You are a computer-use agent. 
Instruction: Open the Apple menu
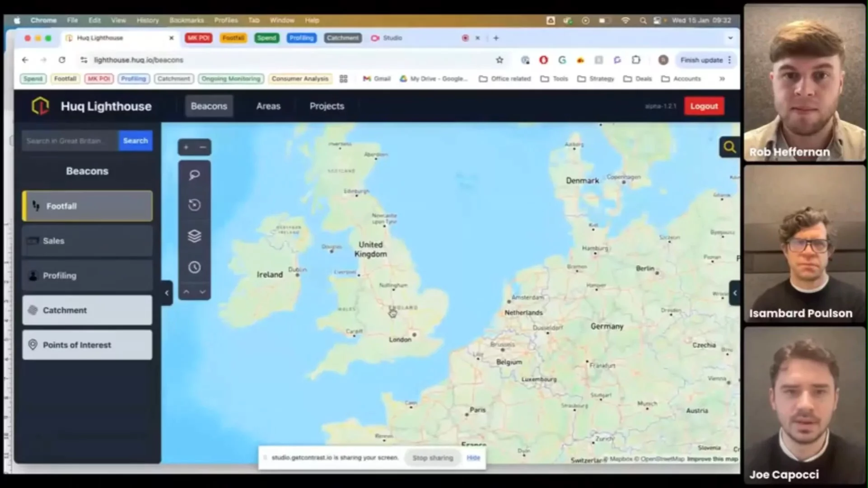[17, 20]
